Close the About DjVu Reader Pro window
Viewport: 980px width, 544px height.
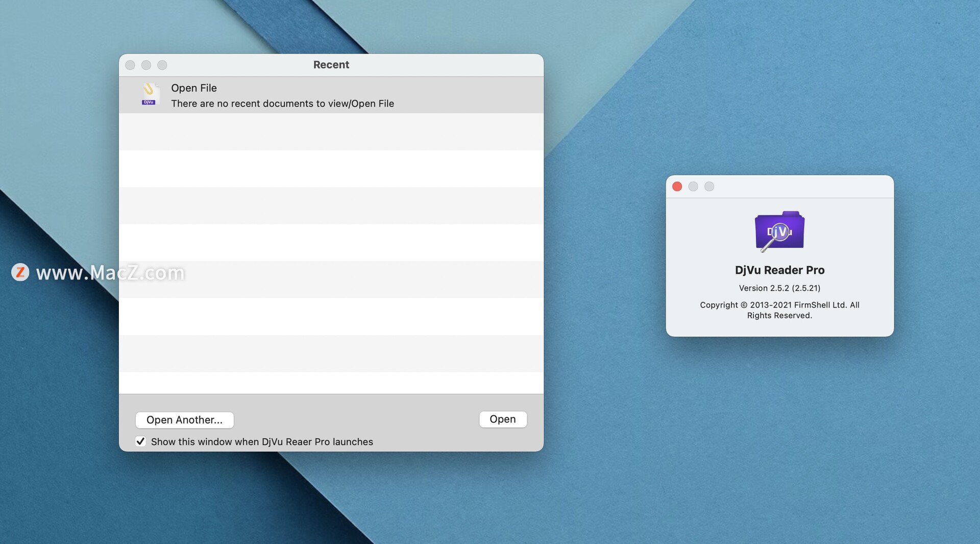[677, 186]
